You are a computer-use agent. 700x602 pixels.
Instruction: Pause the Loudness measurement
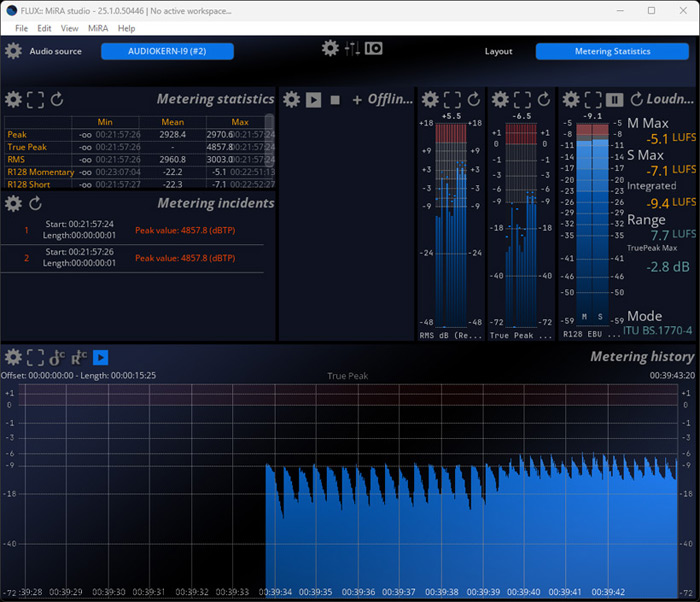614,100
